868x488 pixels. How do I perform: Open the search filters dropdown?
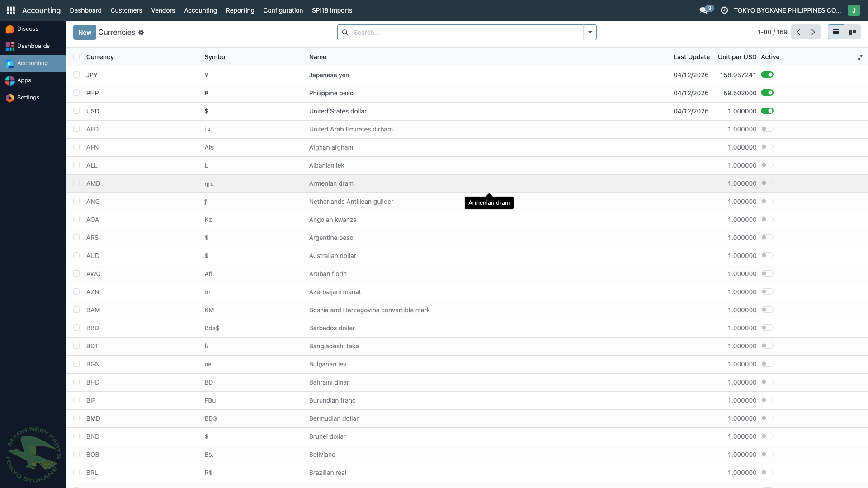click(x=590, y=32)
